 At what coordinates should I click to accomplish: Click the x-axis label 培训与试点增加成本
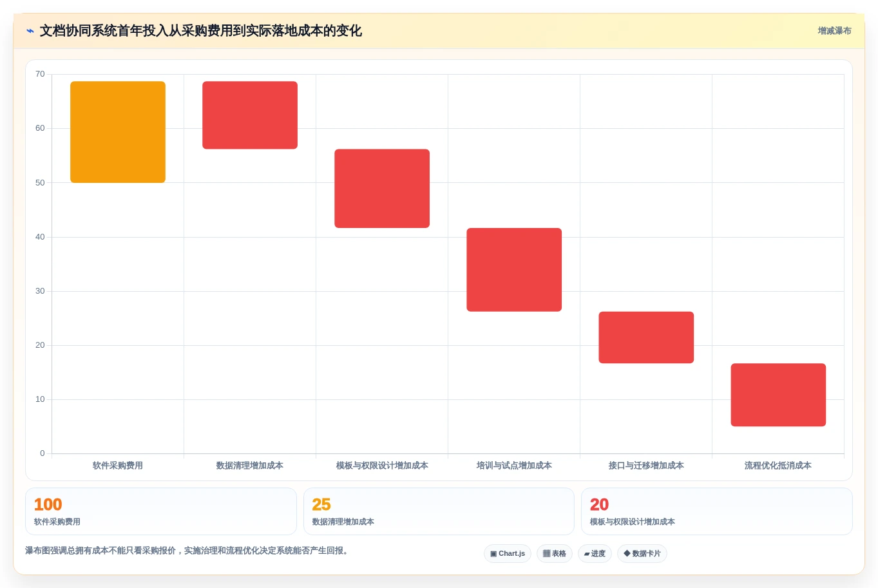(514, 466)
